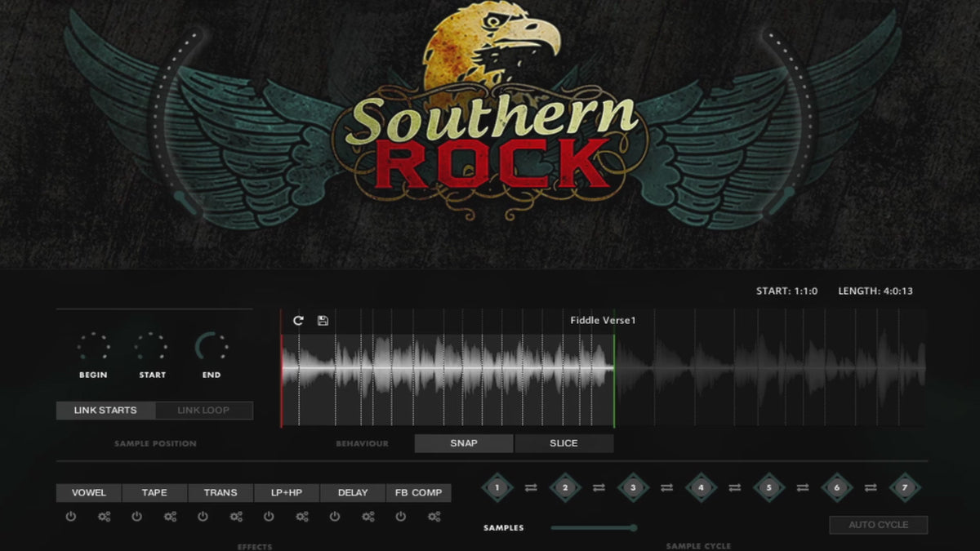Image resolution: width=980 pixels, height=551 pixels.
Task: Click the save floppy disk icon
Action: click(x=323, y=321)
